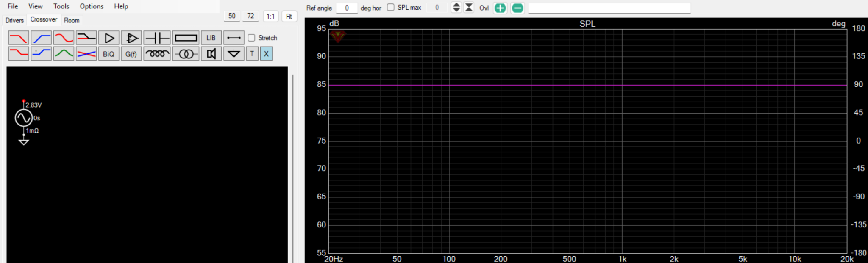Add a wire connection
Screen dimensions: 868x263
[234, 38]
